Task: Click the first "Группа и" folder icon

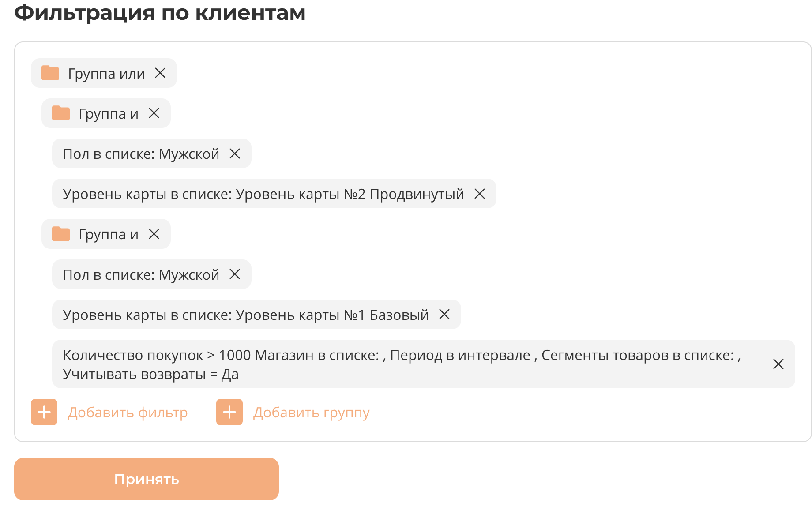Action: coord(61,113)
